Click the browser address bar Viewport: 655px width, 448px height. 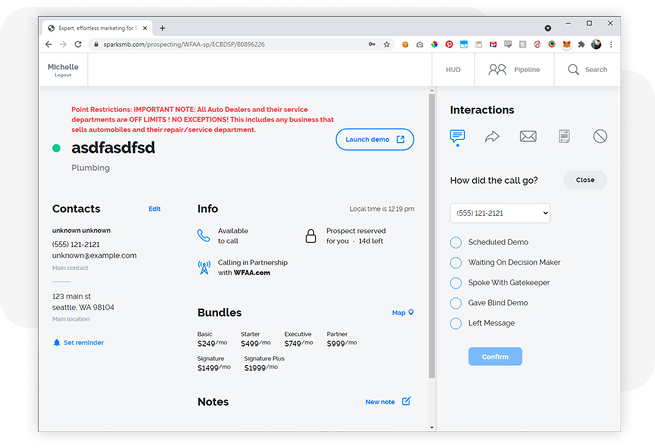(x=230, y=44)
